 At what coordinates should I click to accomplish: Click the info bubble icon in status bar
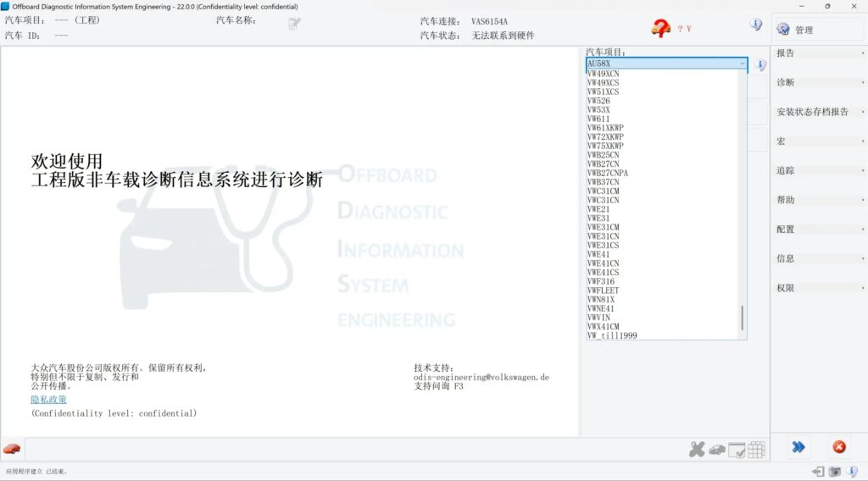tap(853, 472)
